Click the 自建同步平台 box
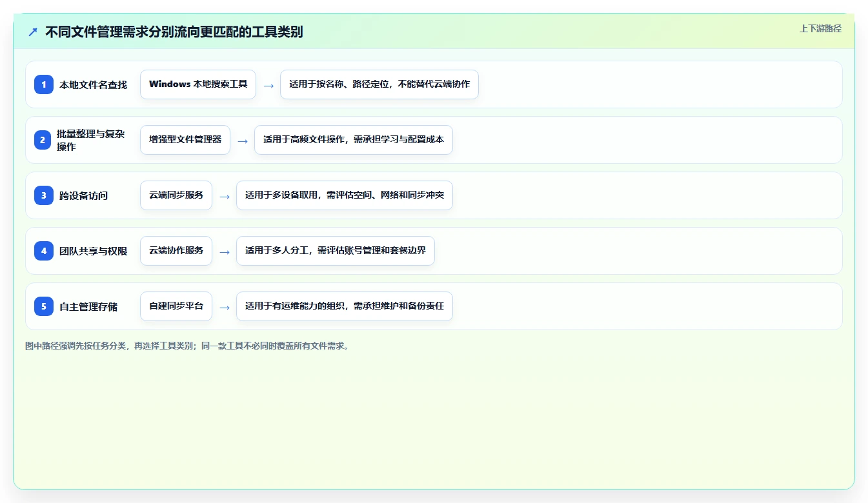This screenshot has height=503, width=868. click(x=176, y=306)
